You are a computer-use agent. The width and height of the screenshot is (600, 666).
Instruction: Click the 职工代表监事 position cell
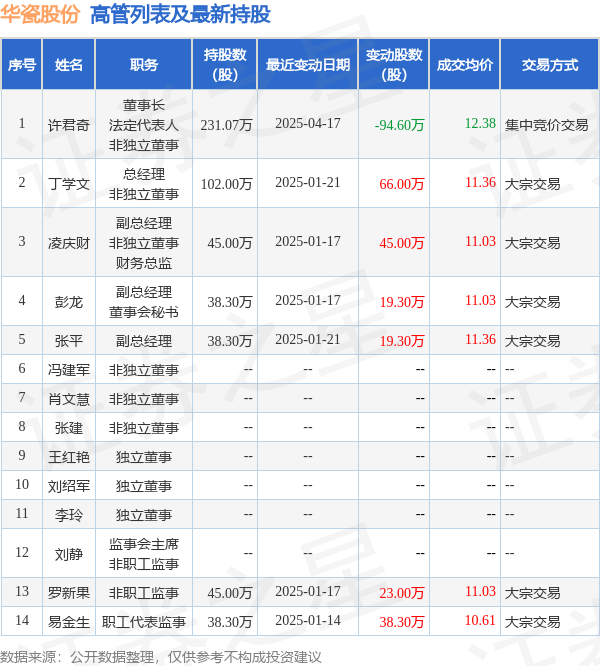coord(144,622)
